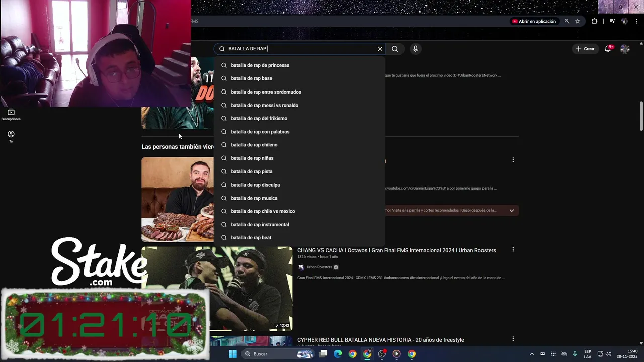Screen dimensions: 644x362
Task: Open the Tú section in sidebar
Action: click(11, 137)
